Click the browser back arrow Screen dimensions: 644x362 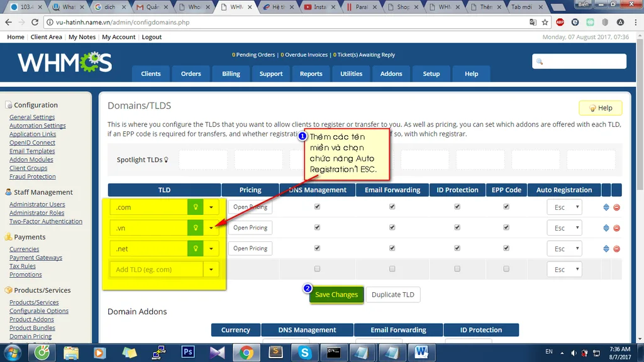[9, 22]
